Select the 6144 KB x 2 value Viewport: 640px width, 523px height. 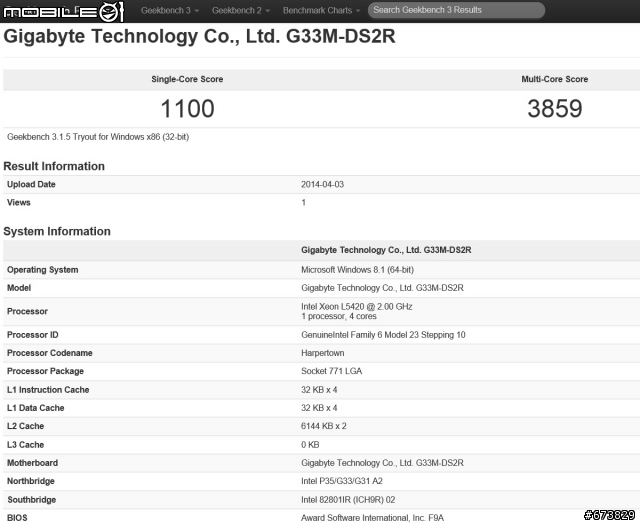coord(324,426)
